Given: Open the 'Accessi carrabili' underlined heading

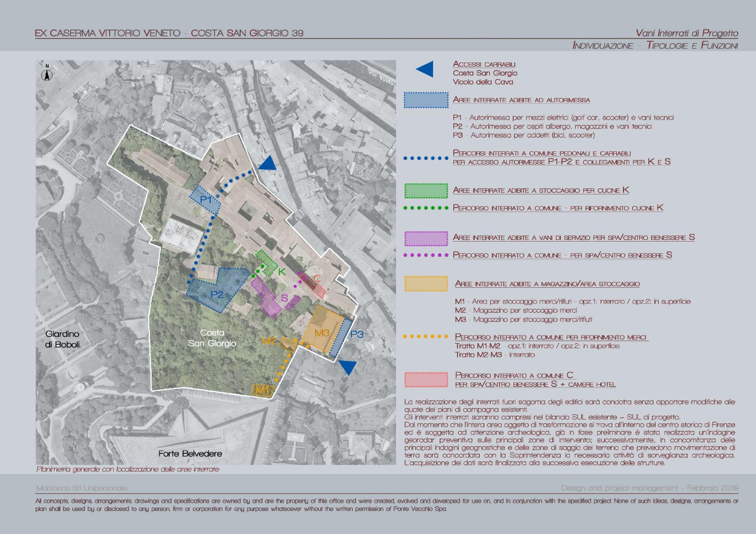Looking at the screenshot, I should (x=484, y=64).
